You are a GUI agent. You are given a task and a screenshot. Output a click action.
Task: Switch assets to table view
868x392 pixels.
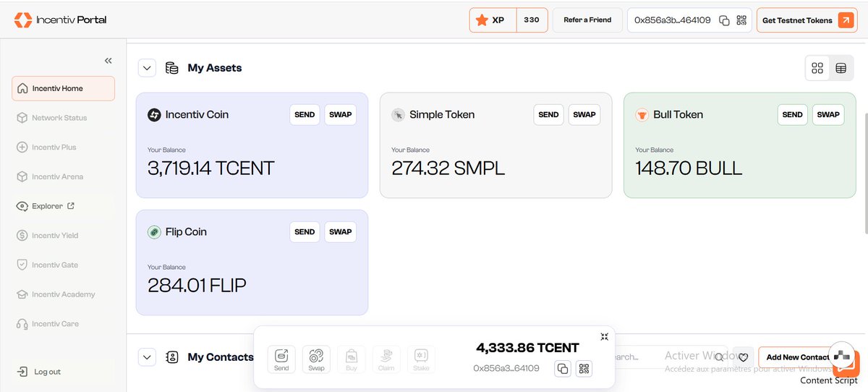point(841,68)
